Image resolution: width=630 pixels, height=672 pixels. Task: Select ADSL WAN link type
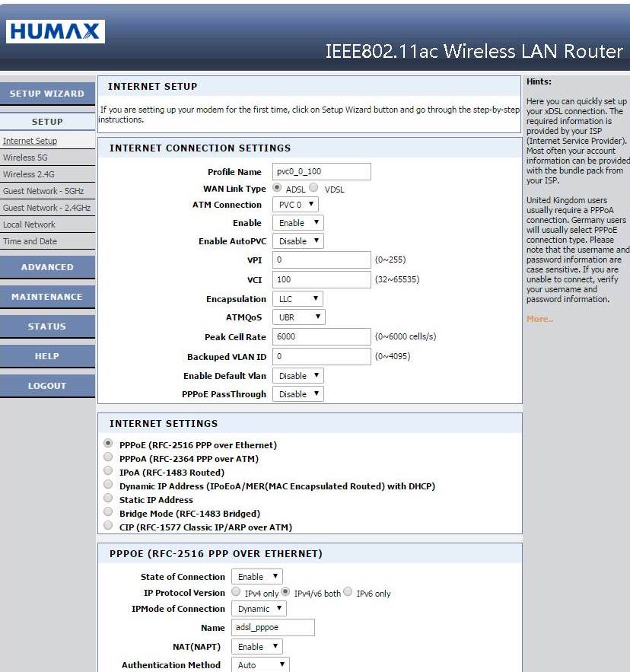(277, 188)
